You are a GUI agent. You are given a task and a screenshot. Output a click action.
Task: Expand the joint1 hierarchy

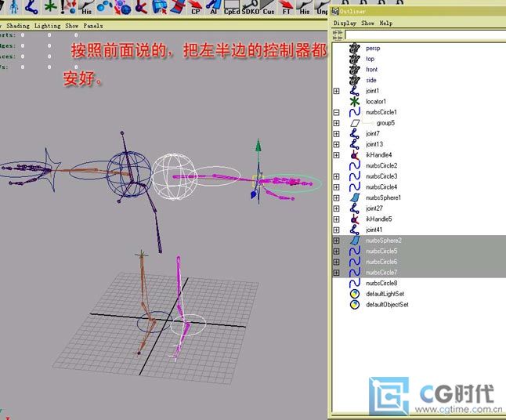(336, 91)
